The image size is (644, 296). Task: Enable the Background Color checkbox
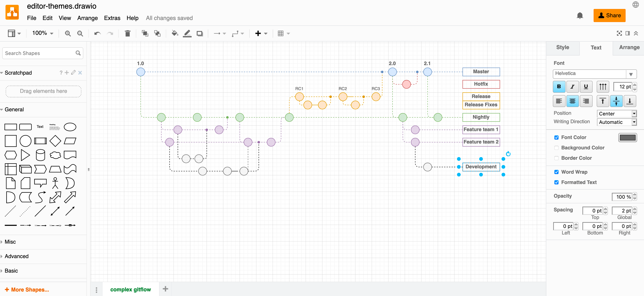click(556, 148)
